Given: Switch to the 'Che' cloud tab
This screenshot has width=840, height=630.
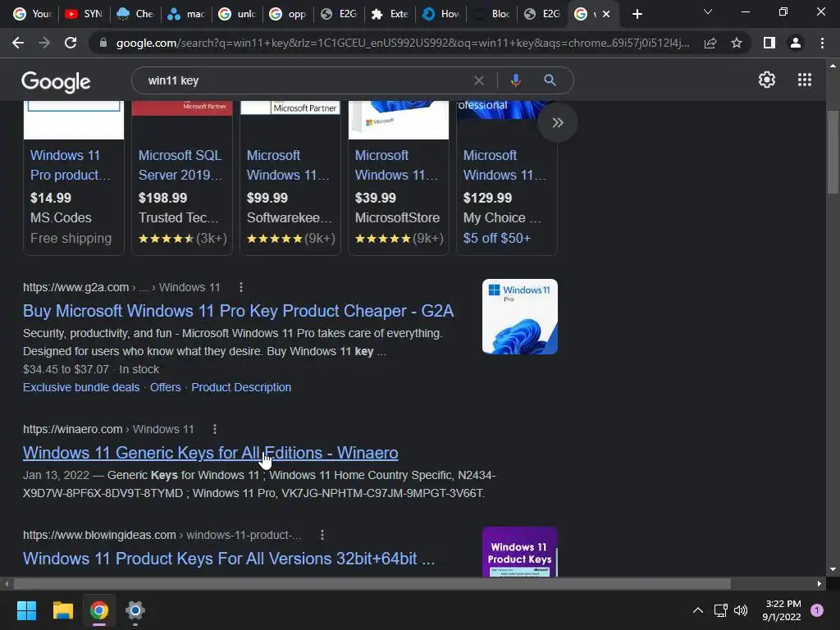Looking at the screenshot, I should 135,14.
